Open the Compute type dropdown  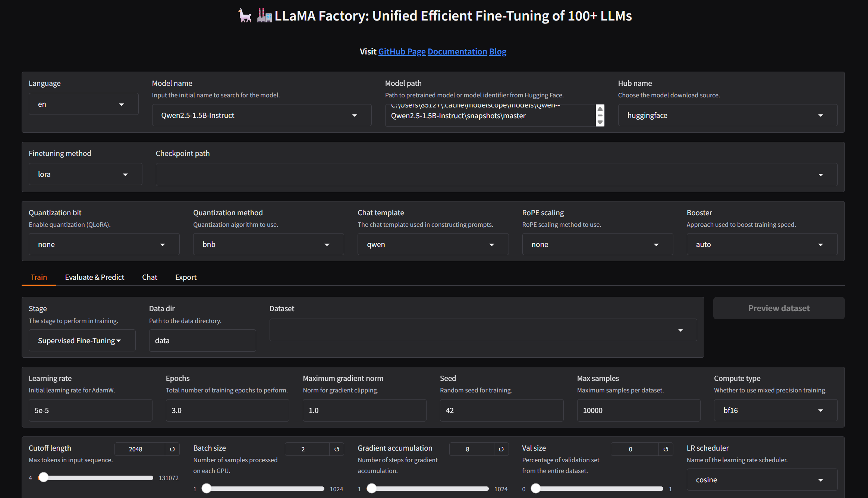click(776, 410)
